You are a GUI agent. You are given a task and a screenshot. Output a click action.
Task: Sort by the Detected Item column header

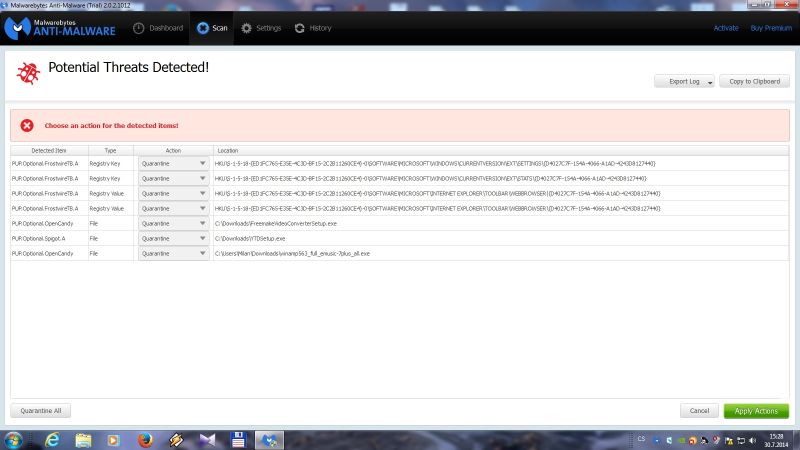49,150
